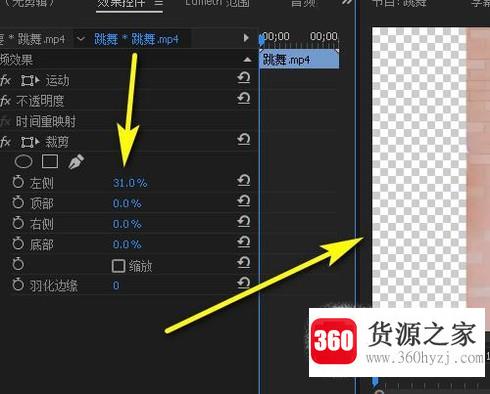Viewport: 490px width, 394px height.
Task: Switch to the 效果控件 tab
Action: click(x=121, y=3)
